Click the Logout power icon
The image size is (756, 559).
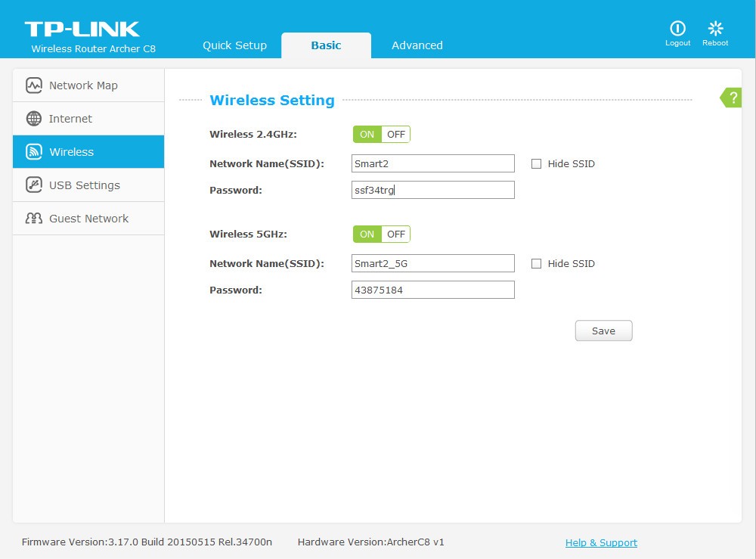point(677,29)
